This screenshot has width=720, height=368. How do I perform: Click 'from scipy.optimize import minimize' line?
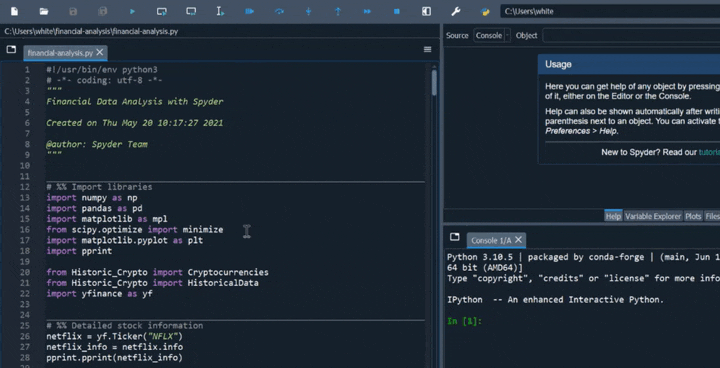coord(135,230)
